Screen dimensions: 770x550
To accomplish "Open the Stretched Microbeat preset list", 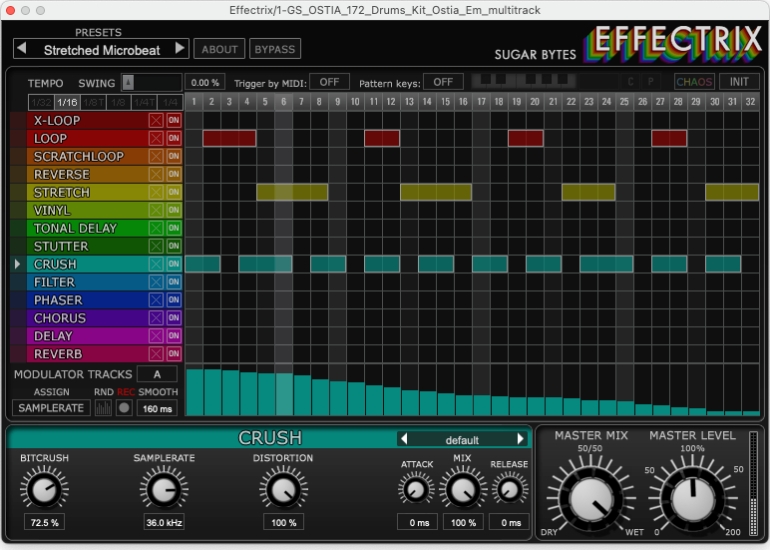I will pyautogui.click(x=100, y=49).
